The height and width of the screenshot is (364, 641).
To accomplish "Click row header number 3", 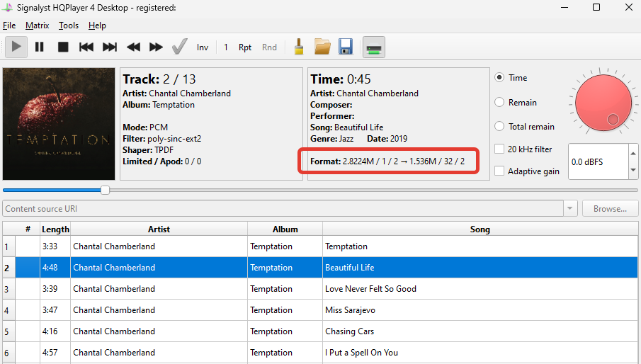I will [8, 289].
